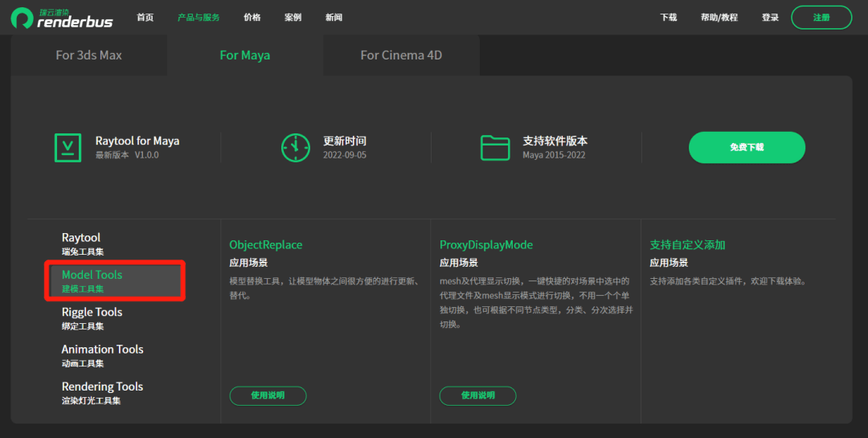Open the 帮助/教程 menu
This screenshot has height=438, width=868.
coord(719,18)
